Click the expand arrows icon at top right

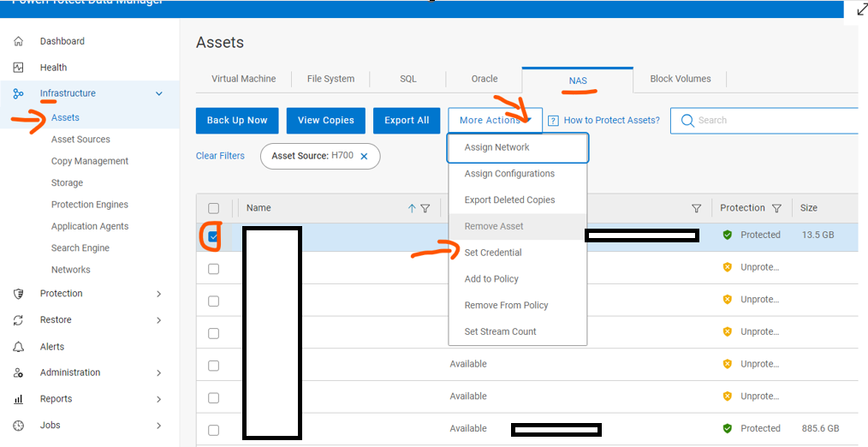862,9
